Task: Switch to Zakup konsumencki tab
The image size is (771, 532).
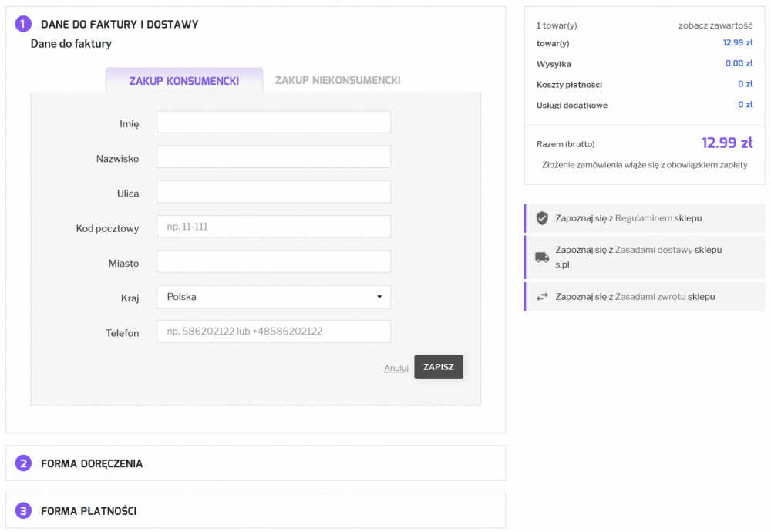Action: tap(184, 80)
